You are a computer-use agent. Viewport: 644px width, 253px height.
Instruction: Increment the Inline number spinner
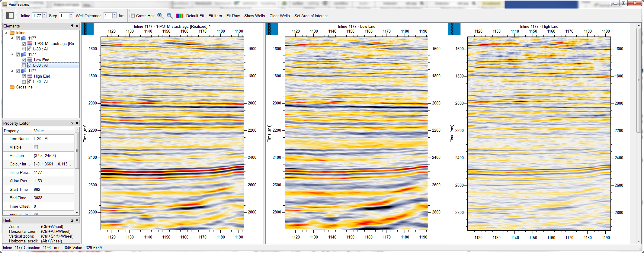point(45,14)
